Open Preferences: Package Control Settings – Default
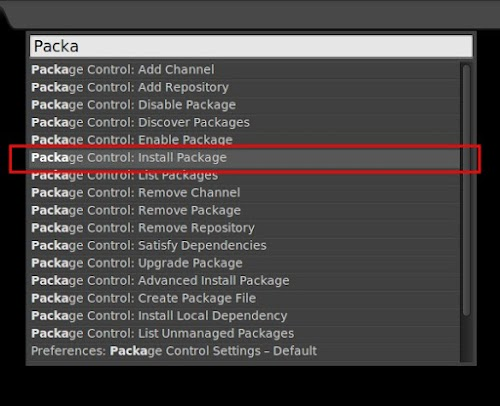Viewport: 500px width, 406px height. pos(244,351)
